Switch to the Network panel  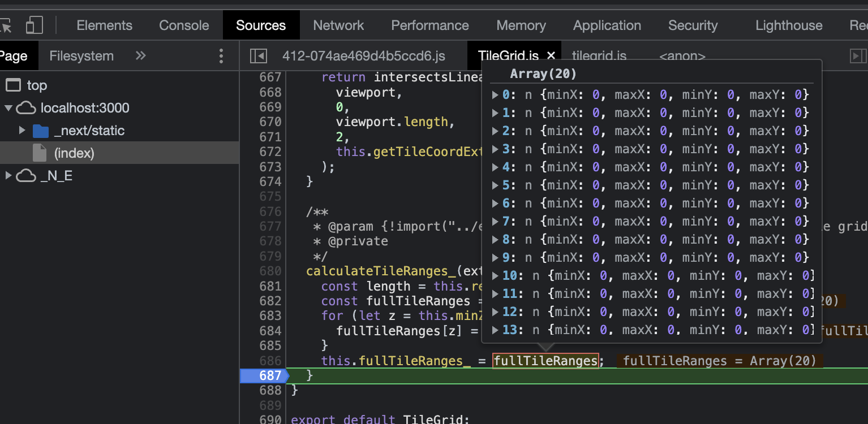point(338,25)
